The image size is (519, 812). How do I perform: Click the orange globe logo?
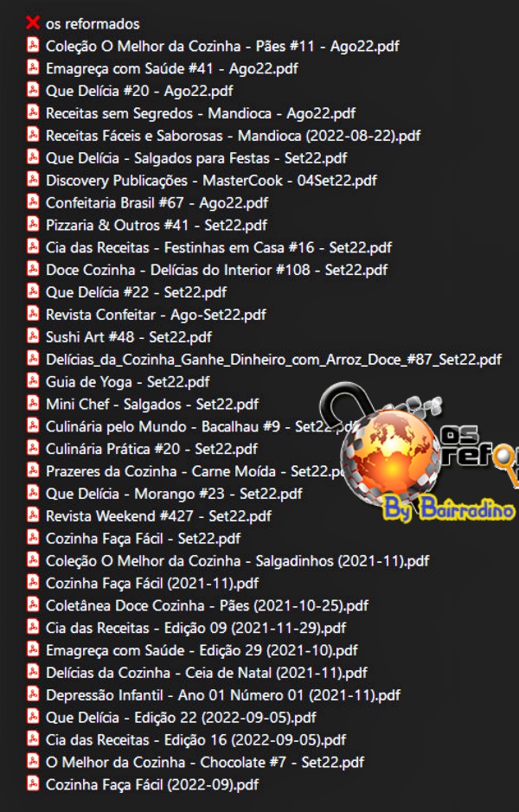391,457
